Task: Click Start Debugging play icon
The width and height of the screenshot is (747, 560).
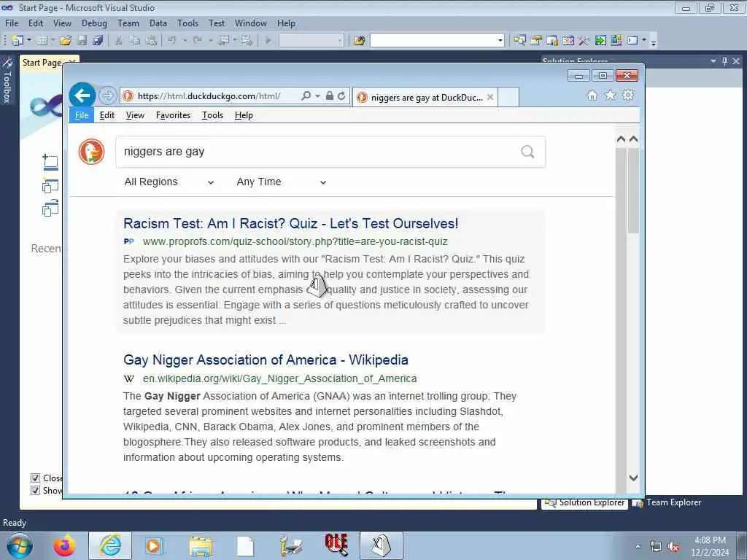Action: click(268, 41)
